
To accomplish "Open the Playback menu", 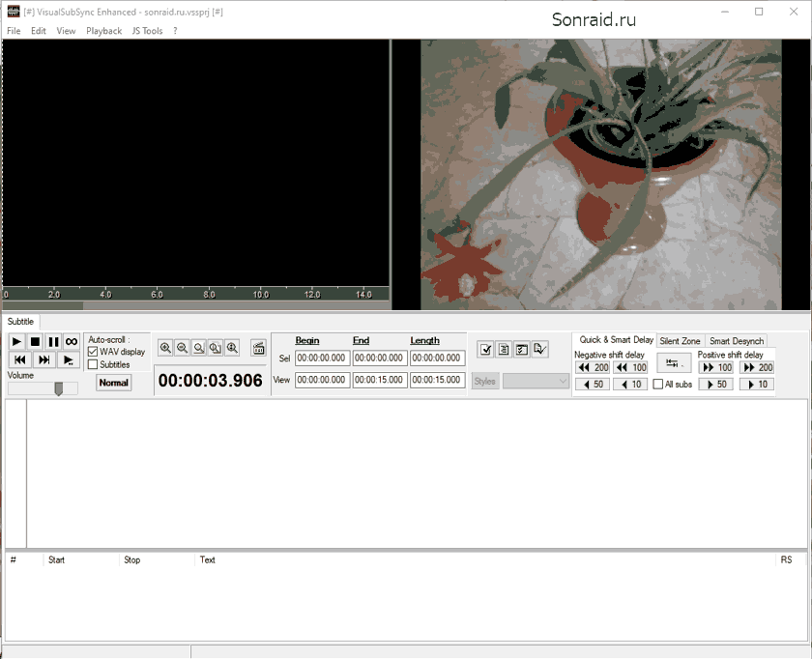I will [103, 31].
